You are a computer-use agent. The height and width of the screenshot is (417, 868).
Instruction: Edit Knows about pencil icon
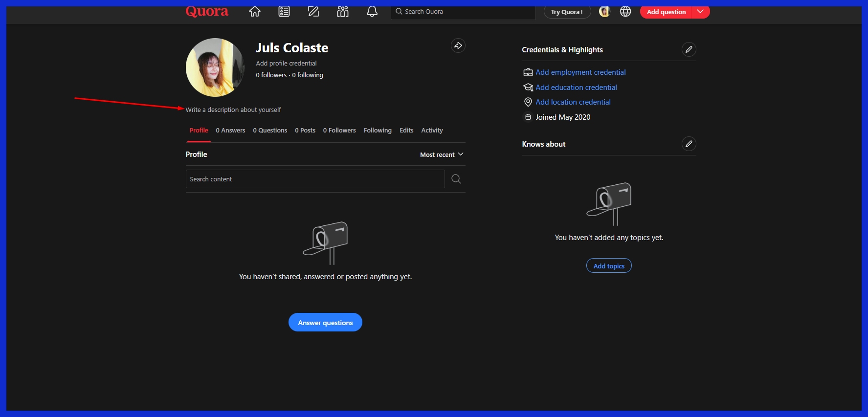689,144
